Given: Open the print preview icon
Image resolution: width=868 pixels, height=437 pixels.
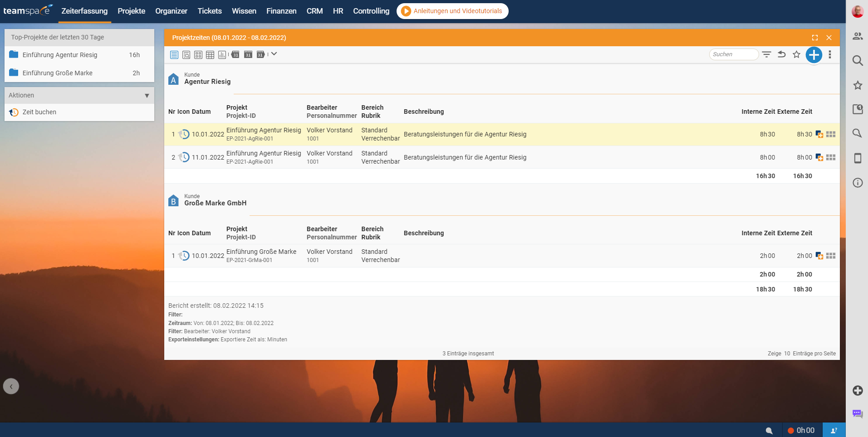Looking at the screenshot, I should 186,54.
